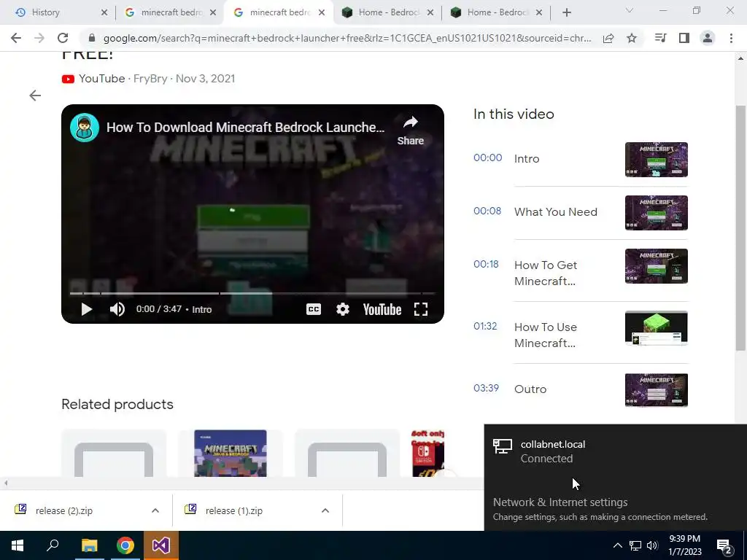Open the release (1).zip download

(234, 510)
